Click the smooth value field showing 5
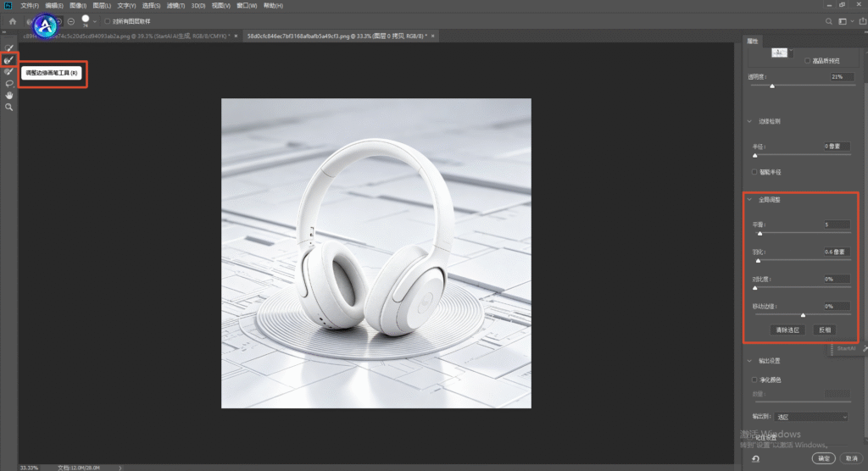Image resolution: width=868 pixels, height=471 pixels. coord(837,224)
